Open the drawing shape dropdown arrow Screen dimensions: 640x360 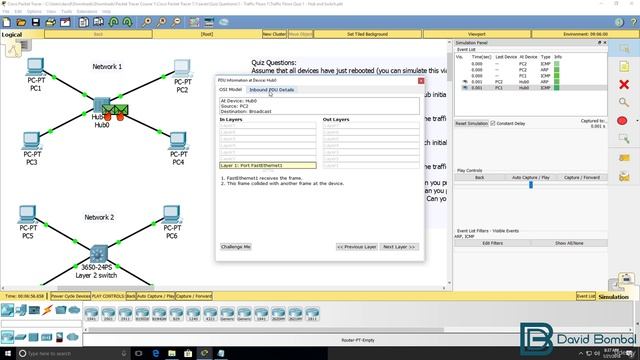pos(637,121)
